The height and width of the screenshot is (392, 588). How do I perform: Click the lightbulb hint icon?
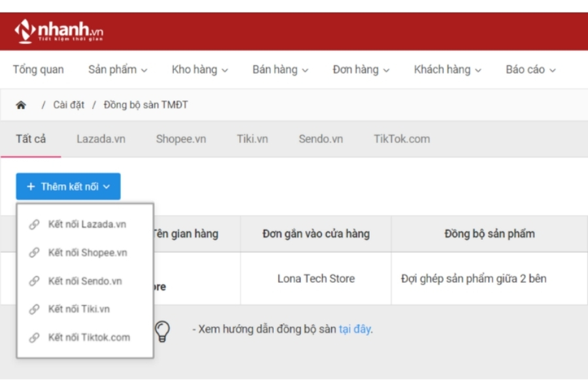coord(163,331)
